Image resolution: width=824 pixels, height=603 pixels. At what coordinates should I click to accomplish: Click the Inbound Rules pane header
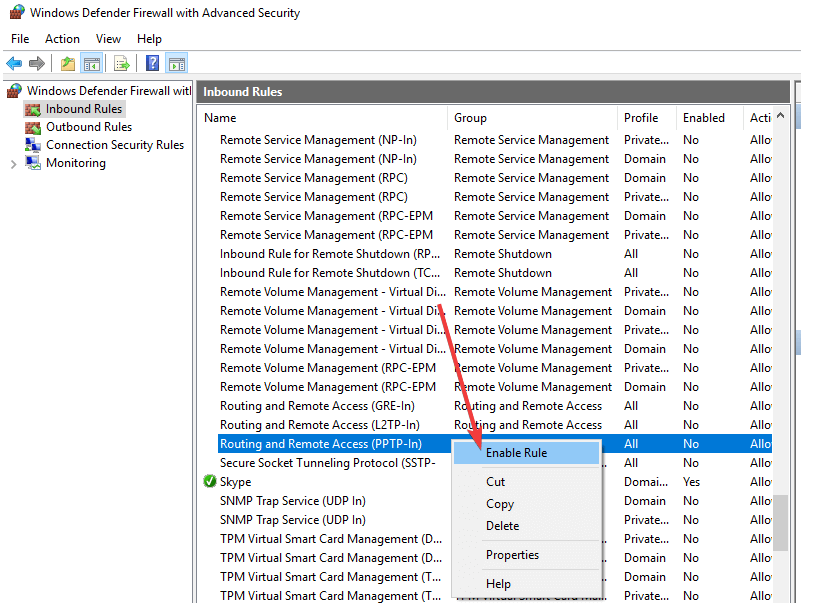tap(493, 91)
